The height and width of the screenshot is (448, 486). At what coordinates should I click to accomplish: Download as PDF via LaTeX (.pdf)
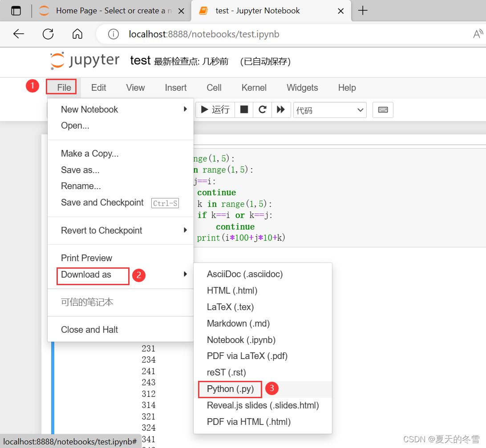263,356
